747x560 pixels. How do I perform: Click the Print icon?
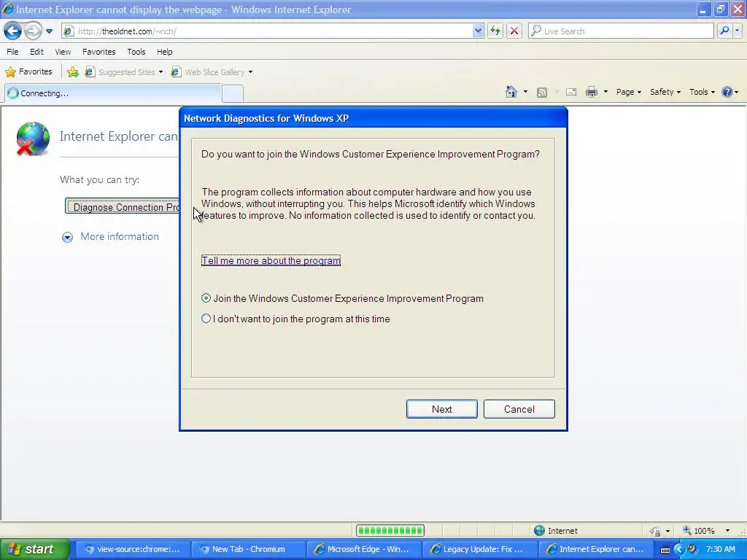coord(591,92)
